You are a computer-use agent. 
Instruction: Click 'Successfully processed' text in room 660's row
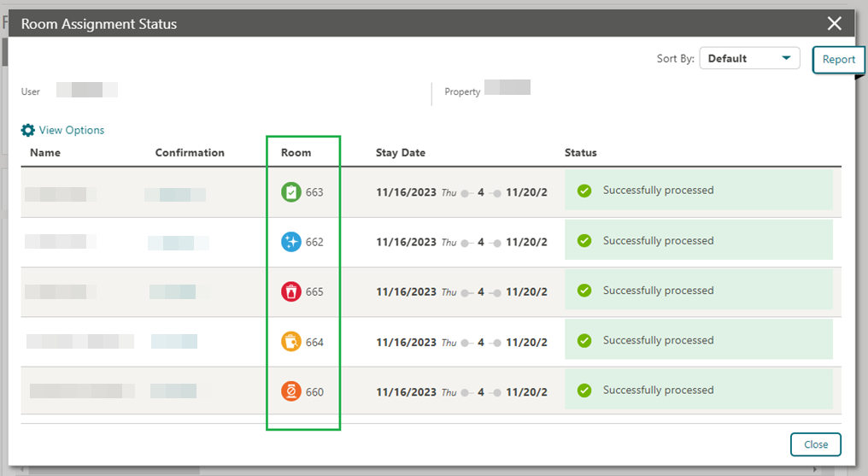(x=658, y=391)
